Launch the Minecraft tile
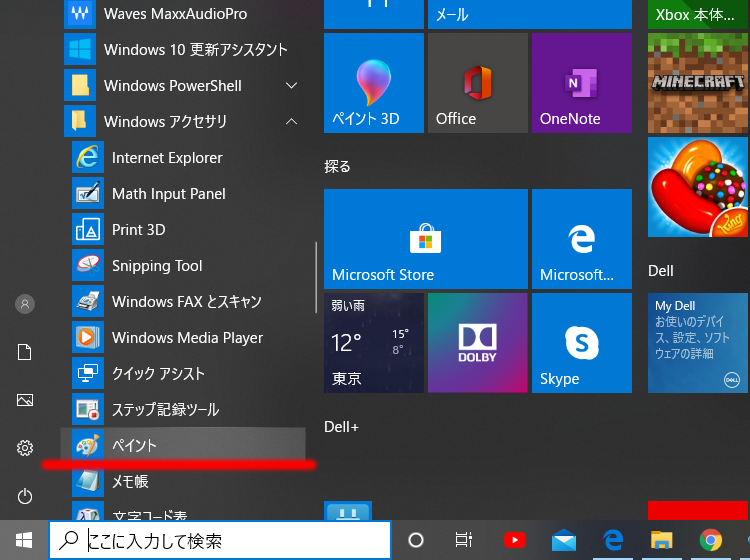Screen dimensions: 750x560 (x=699, y=83)
